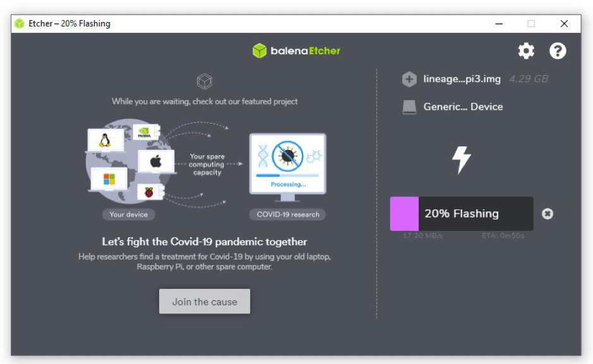Screen dimensions: 593x364
Task: Click the balenaEtcher logo at top
Action: 296,50
